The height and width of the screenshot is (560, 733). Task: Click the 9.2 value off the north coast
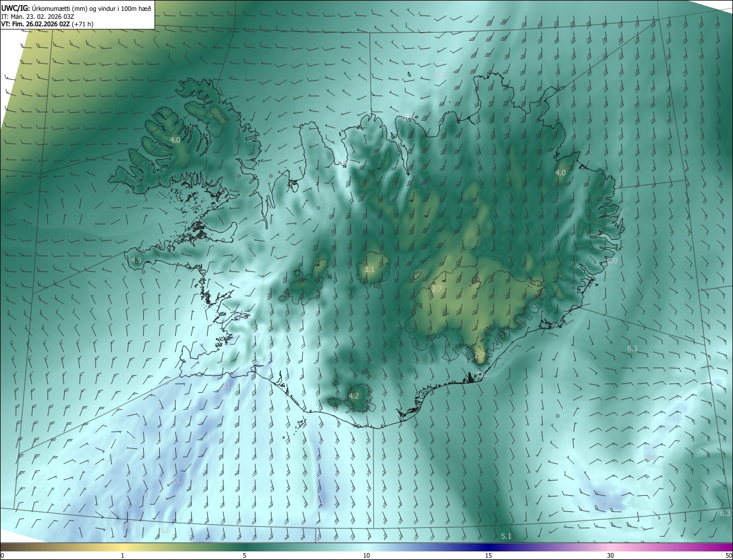tap(440, 74)
